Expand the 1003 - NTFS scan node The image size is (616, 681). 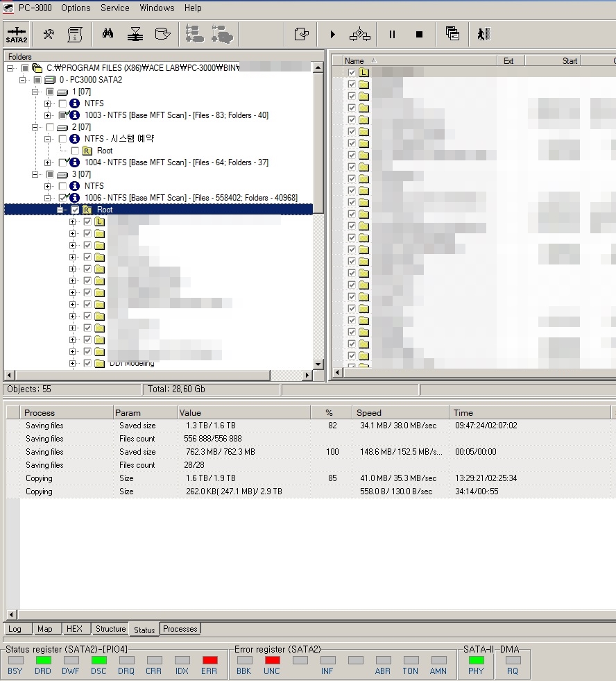[x=47, y=115]
